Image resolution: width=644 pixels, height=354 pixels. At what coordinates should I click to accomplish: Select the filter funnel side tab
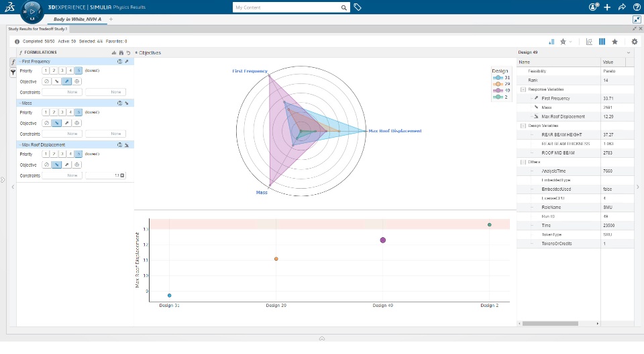pyautogui.click(x=13, y=72)
